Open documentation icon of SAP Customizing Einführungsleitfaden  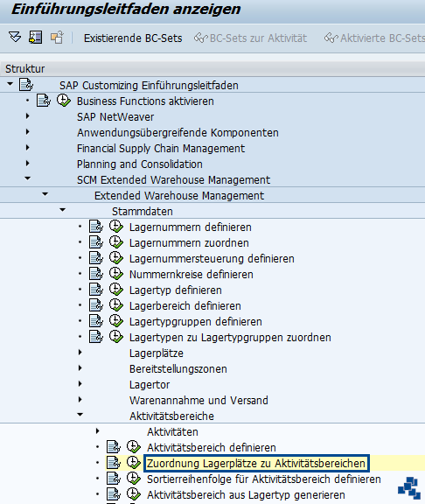(26, 85)
